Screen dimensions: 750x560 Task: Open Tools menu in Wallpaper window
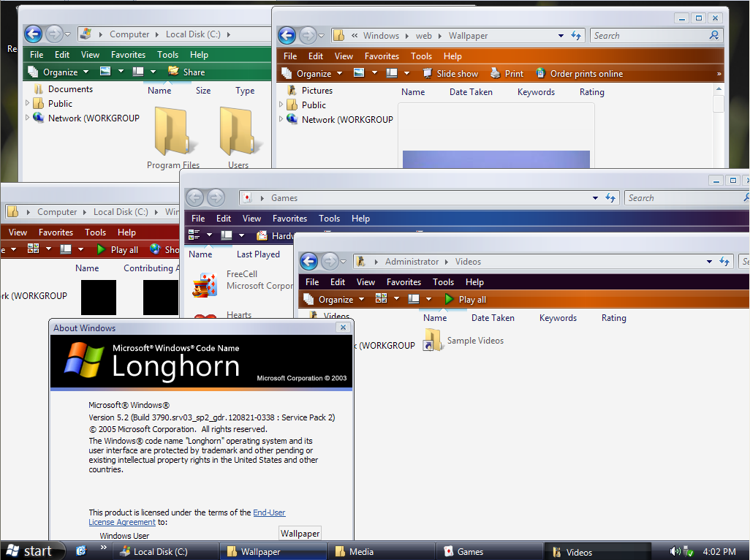tap(421, 56)
